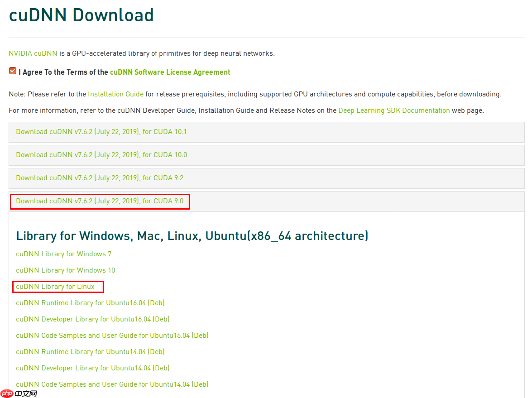Open Code Samples and User Guide Ubuntu16.04
Viewport: 532px width, 398px height.
coord(112,336)
